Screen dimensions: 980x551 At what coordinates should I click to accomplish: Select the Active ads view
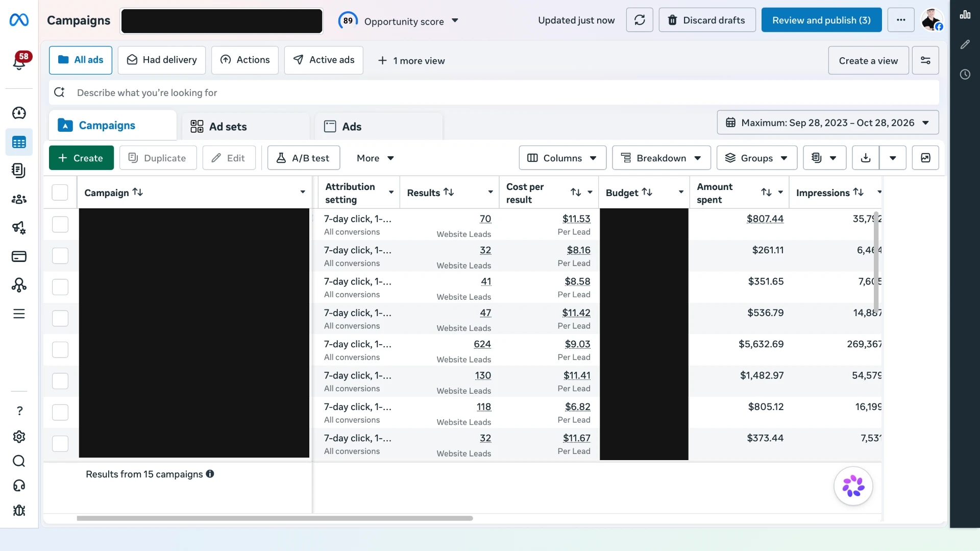click(x=324, y=60)
